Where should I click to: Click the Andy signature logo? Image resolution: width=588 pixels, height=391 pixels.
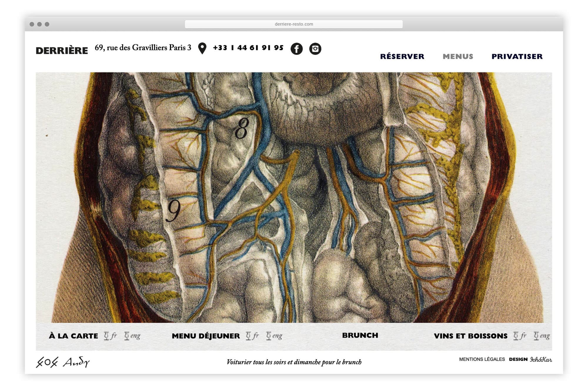76,362
